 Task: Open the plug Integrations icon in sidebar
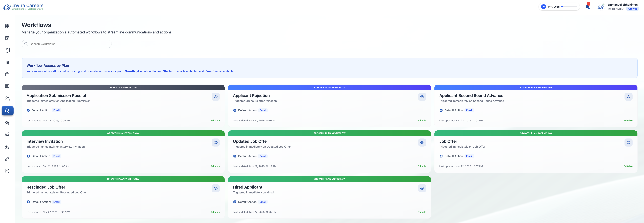(7, 159)
